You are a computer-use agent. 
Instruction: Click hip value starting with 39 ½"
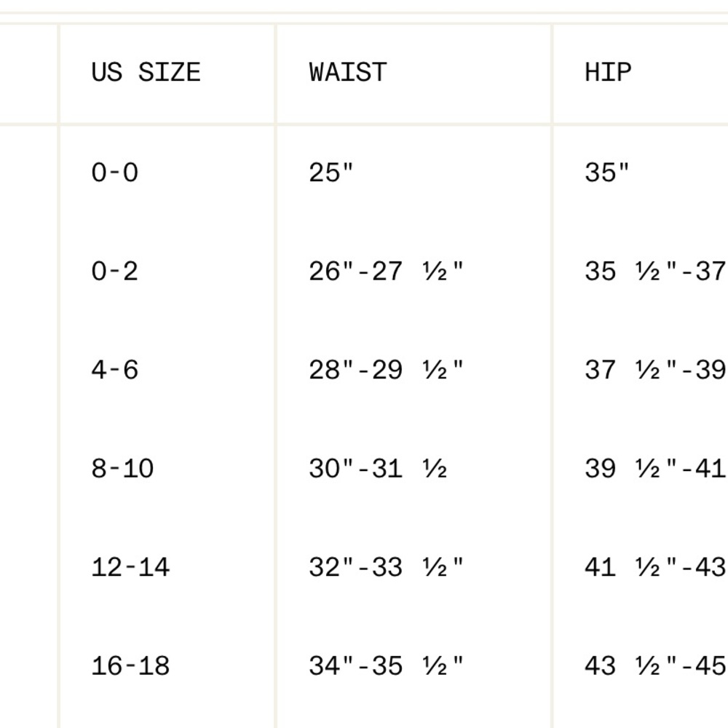656,468
